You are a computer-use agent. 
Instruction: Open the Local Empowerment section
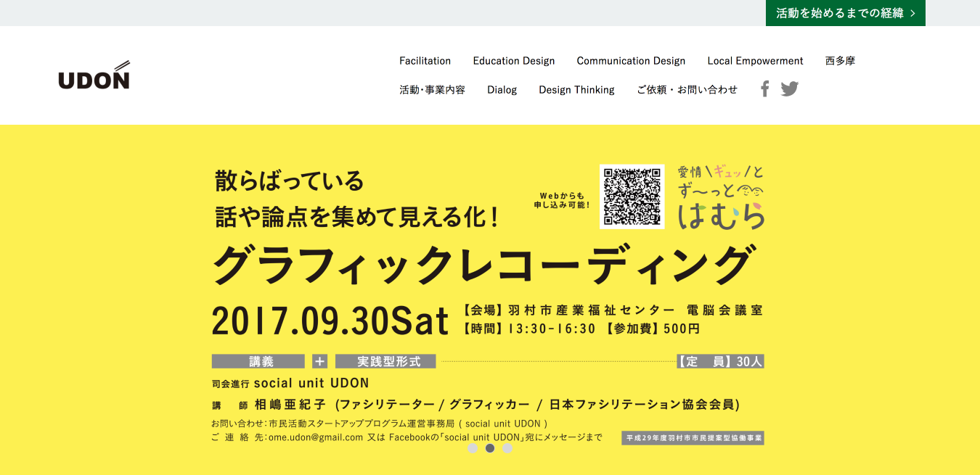[x=755, y=61]
